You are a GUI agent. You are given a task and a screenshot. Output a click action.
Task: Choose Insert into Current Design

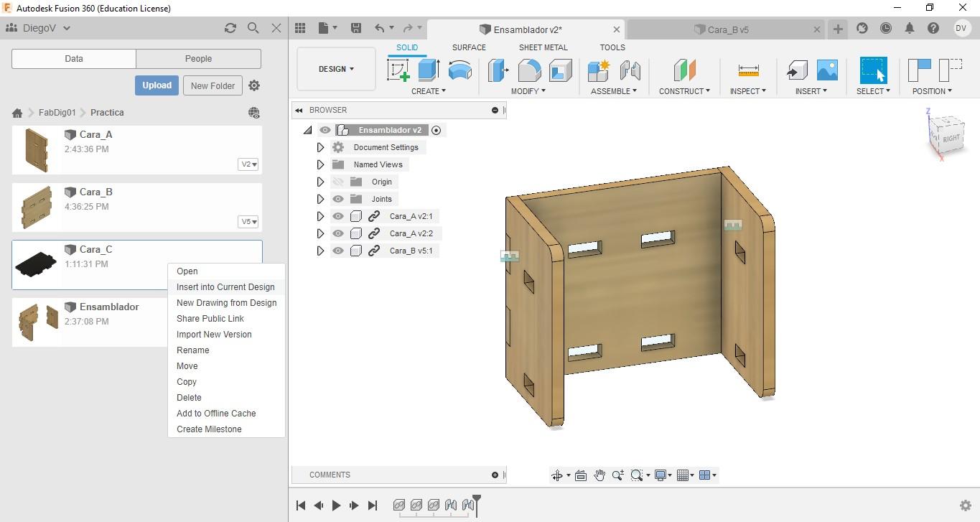tap(225, 287)
